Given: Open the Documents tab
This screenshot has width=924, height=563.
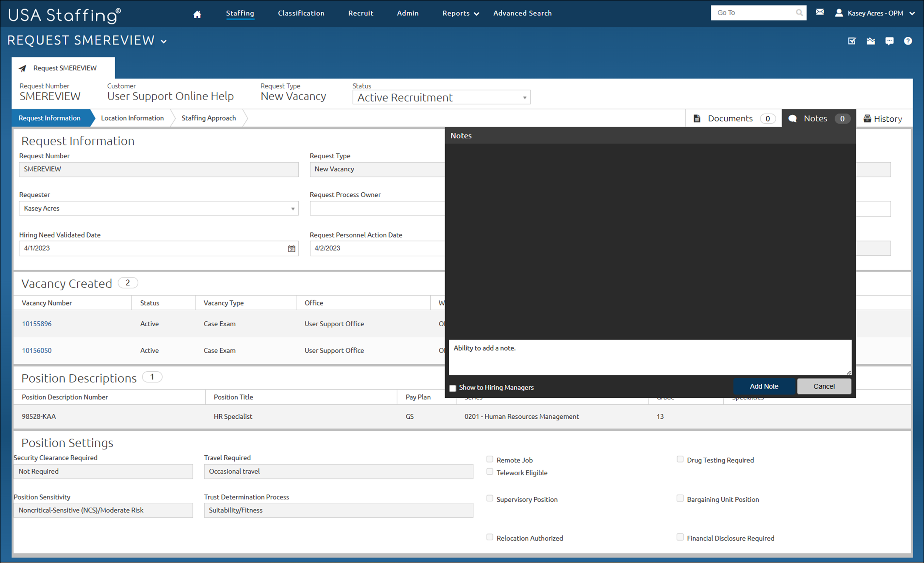Looking at the screenshot, I should (x=734, y=118).
